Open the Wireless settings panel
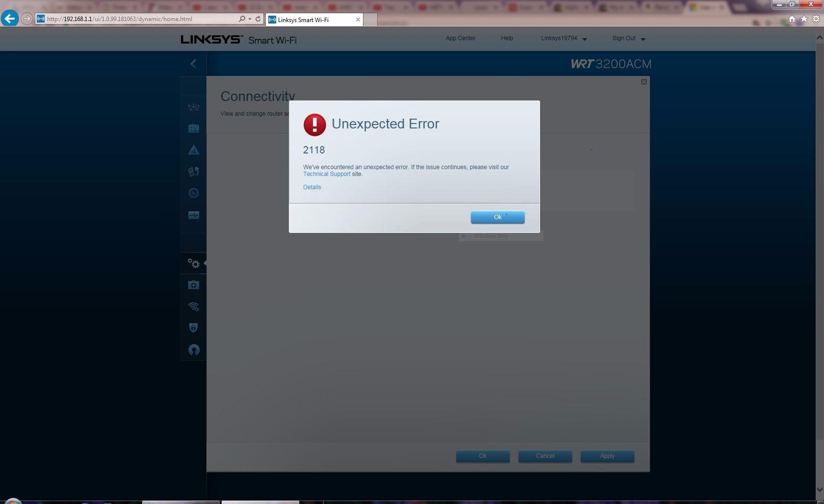The image size is (824, 504). click(x=193, y=306)
